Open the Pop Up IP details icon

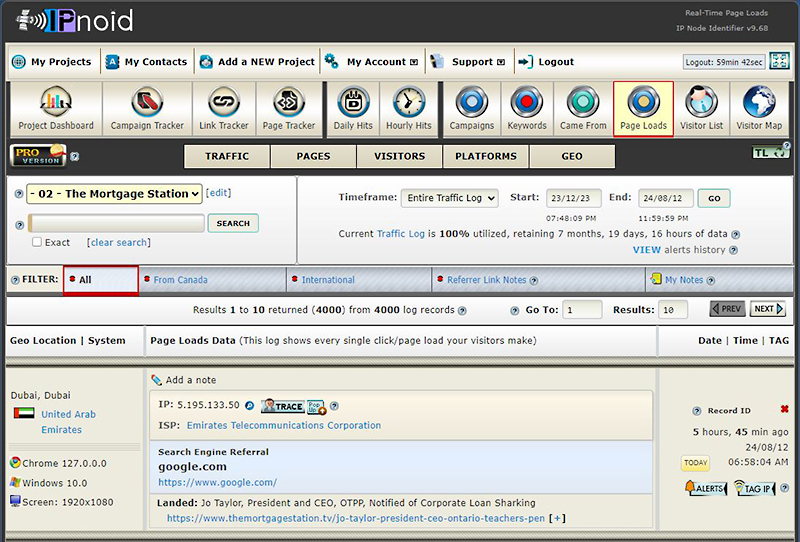coord(316,407)
